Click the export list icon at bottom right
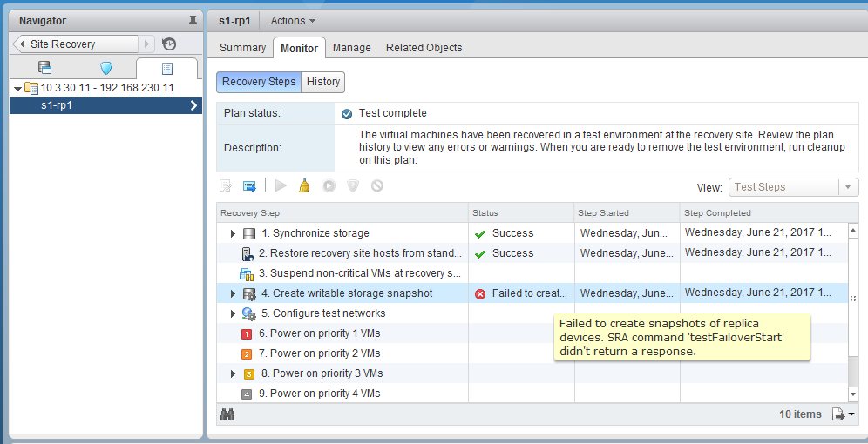868x444 pixels. coord(843,414)
